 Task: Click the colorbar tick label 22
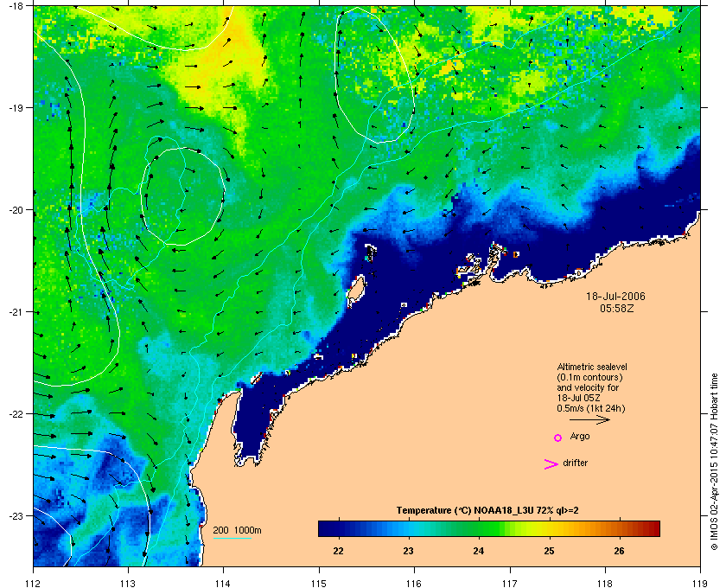click(339, 551)
